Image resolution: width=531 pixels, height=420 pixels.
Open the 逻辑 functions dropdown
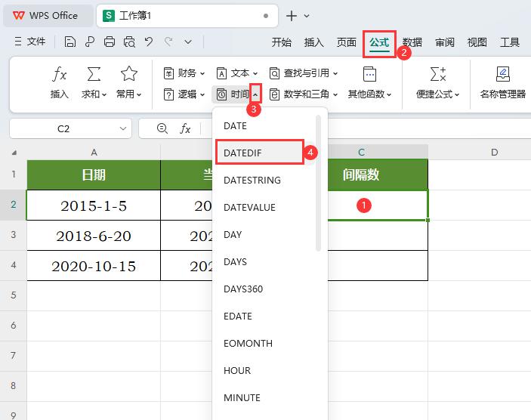(184, 94)
